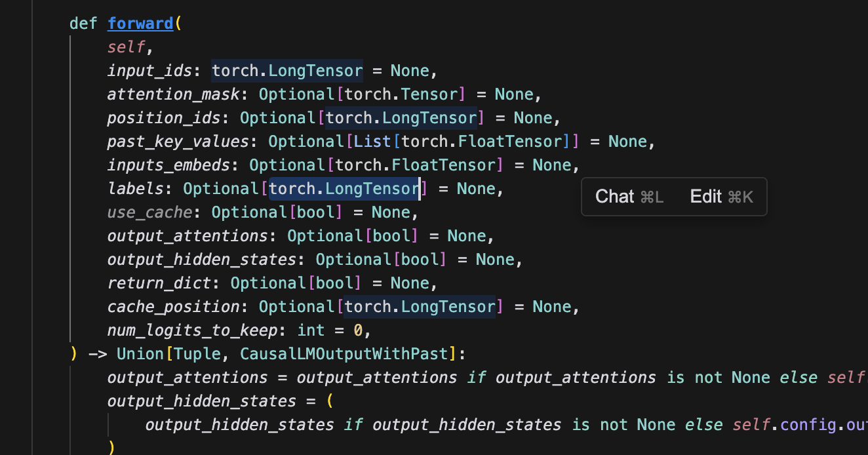Image resolution: width=868 pixels, height=455 pixels.
Task: Click the cache_position parameter name
Action: tap(174, 307)
